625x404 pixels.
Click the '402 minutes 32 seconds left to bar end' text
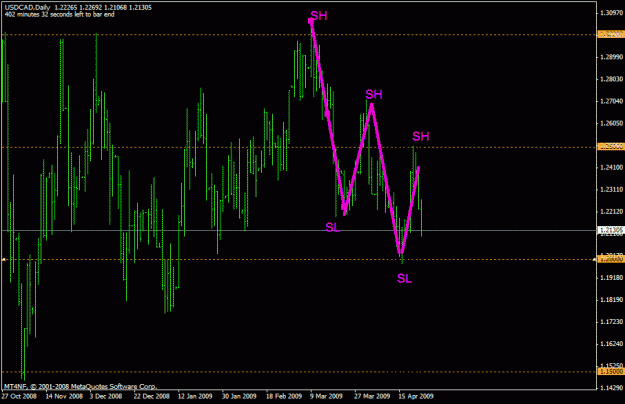[x=59, y=15]
